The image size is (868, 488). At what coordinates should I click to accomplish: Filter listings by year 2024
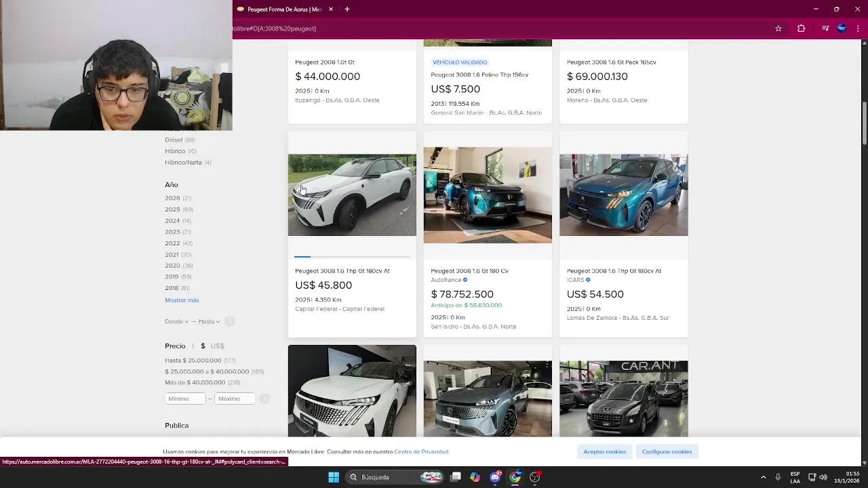pyautogui.click(x=178, y=221)
